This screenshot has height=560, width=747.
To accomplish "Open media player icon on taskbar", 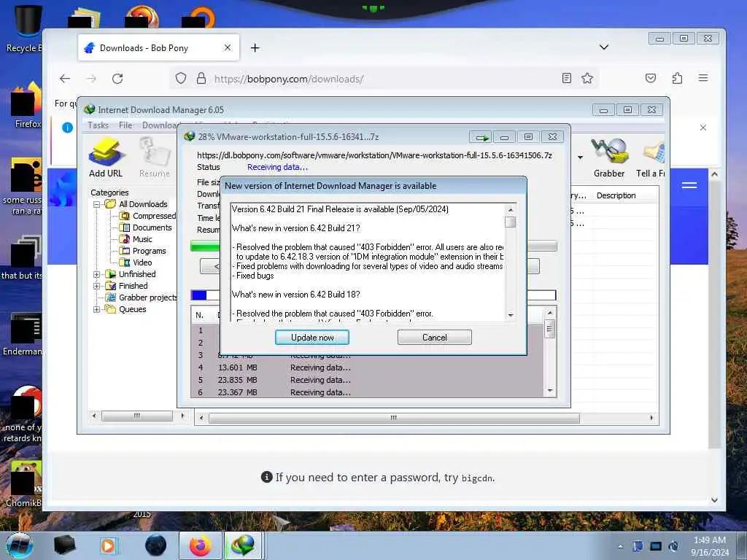I will pos(108,545).
